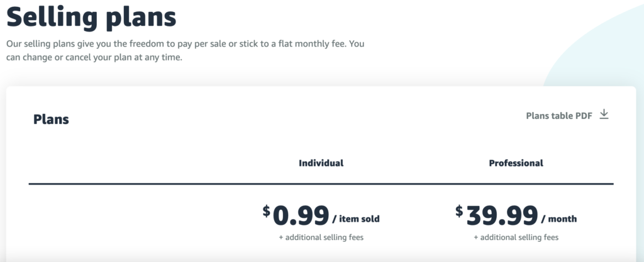This screenshot has height=262, width=644.
Task: Click additional selling fees under Professional
Action: pyautogui.click(x=516, y=237)
